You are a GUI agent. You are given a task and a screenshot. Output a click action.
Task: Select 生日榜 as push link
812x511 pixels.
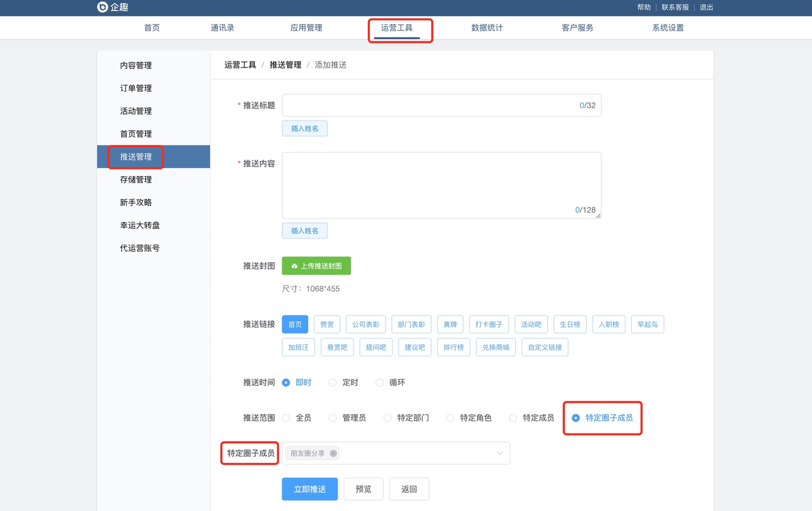pyautogui.click(x=570, y=324)
